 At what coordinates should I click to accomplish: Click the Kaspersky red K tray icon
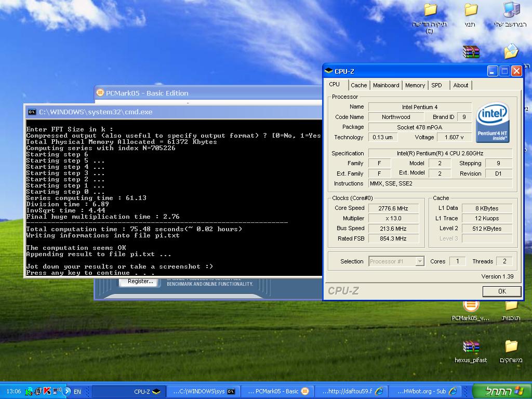(x=47, y=391)
